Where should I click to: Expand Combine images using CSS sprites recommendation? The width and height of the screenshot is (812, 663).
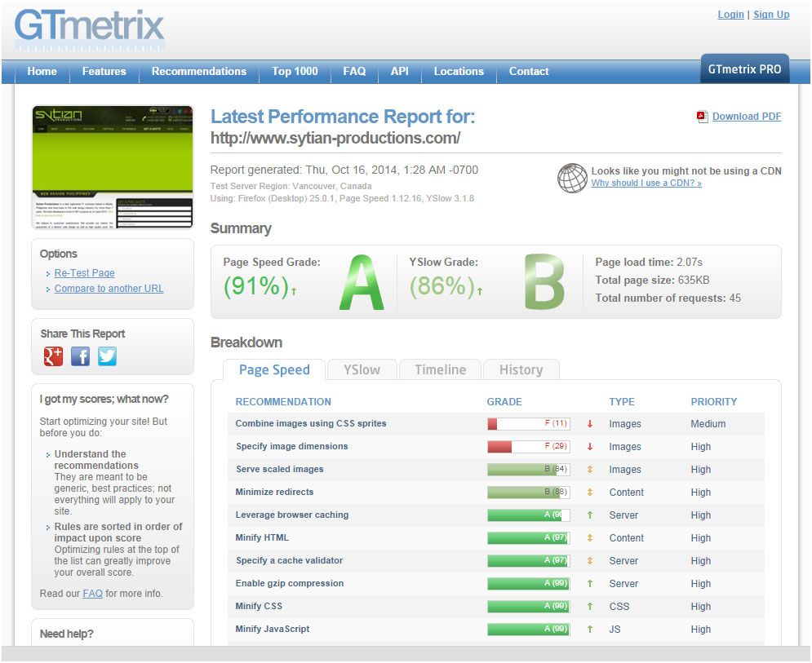pos(311,423)
